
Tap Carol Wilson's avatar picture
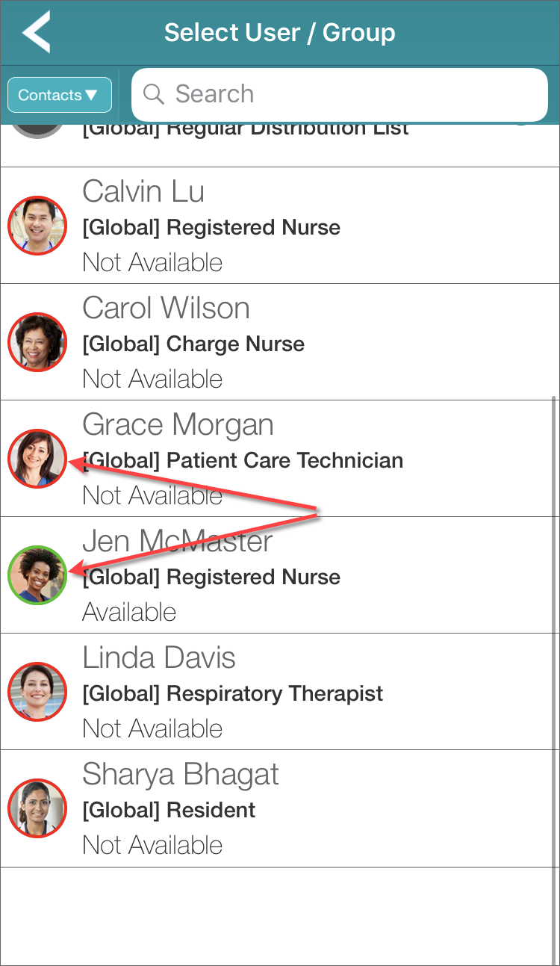37,342
